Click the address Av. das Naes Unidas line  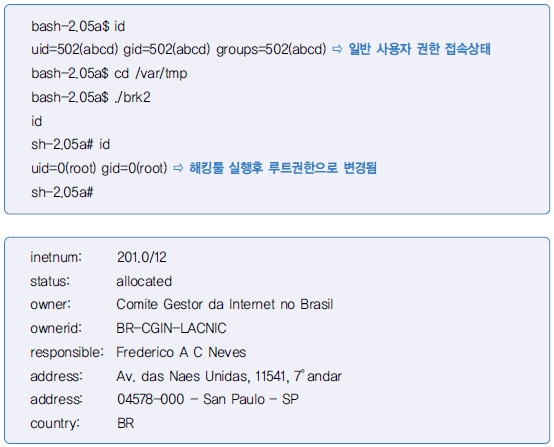pyautogui.click(x=229, y=376)
